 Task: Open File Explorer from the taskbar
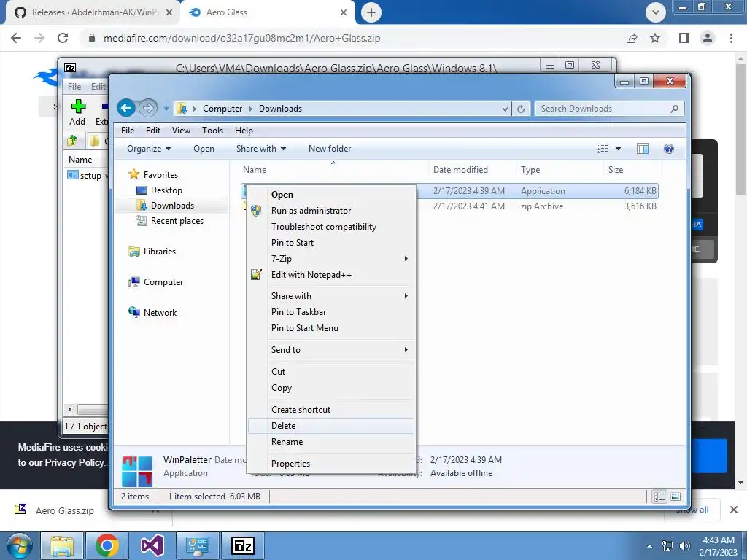pyautogui.click(x=63, y=545)
